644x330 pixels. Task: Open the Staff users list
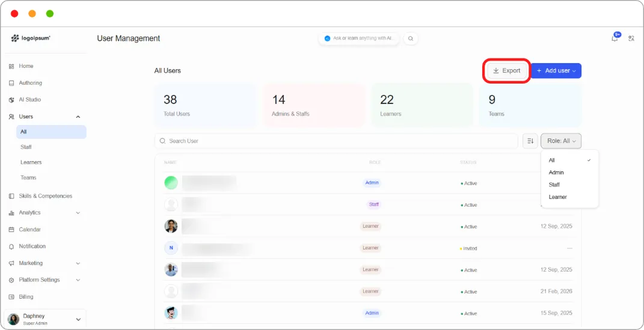coord(26,147)
